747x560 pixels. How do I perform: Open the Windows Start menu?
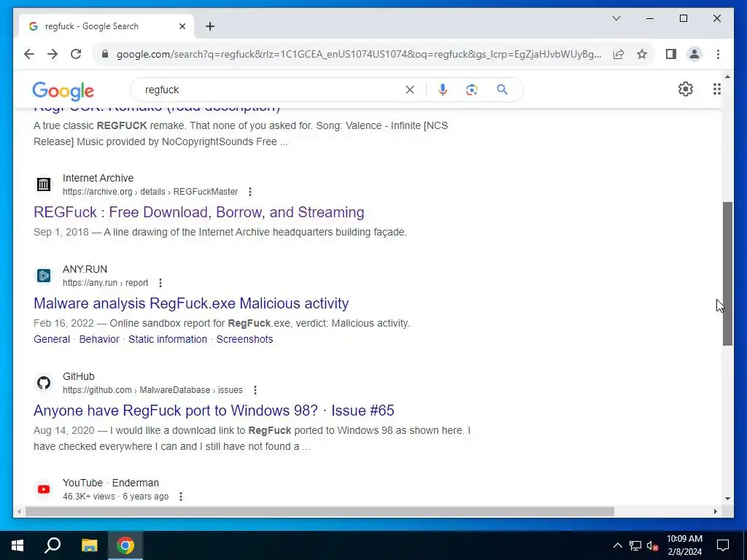point(18,545)
